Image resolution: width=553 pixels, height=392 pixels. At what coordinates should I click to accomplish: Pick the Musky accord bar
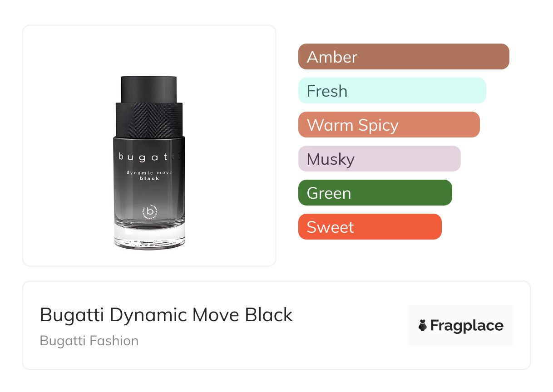click(379, 159)
